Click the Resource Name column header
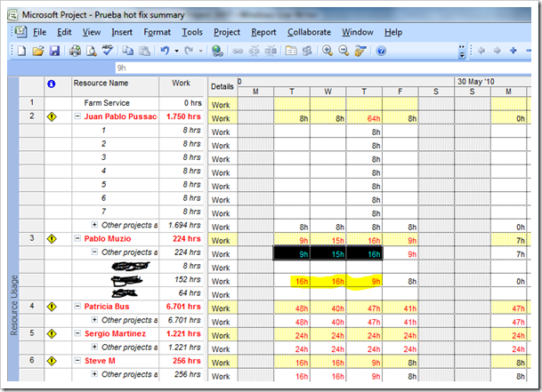The width and height of the screenshot is (542, 392). (x=115, y=86)
